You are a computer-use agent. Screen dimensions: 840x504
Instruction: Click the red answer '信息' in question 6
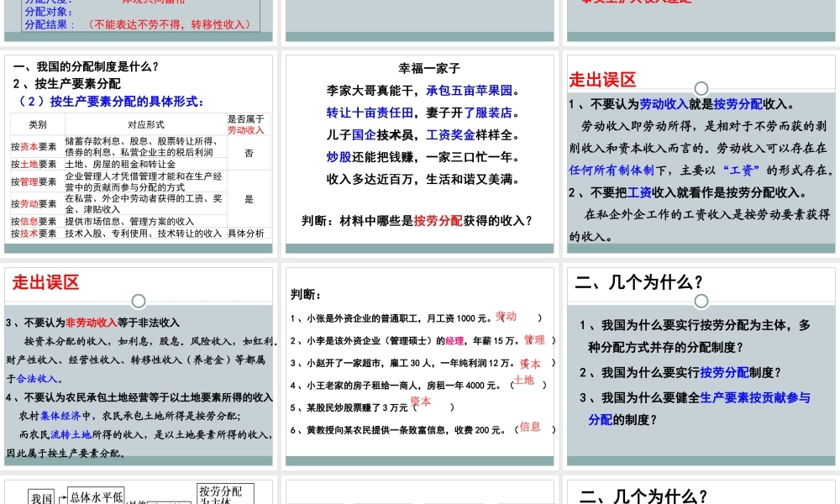[530, 427]
